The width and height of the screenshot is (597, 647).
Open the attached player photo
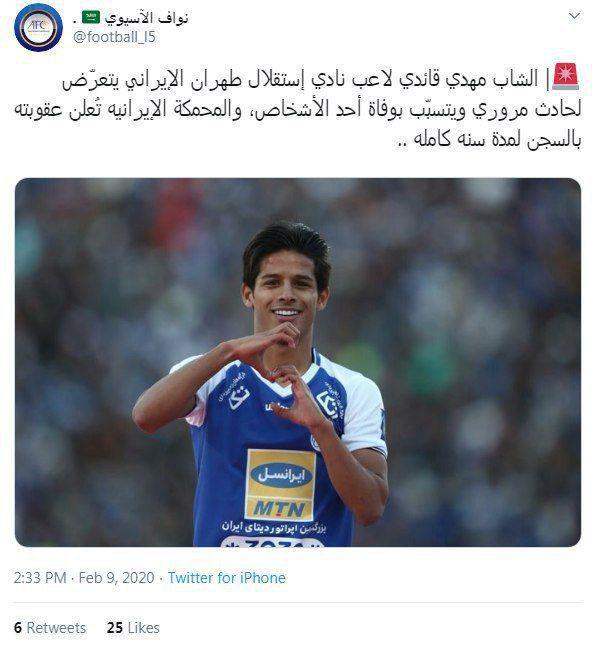coord(298,362)
